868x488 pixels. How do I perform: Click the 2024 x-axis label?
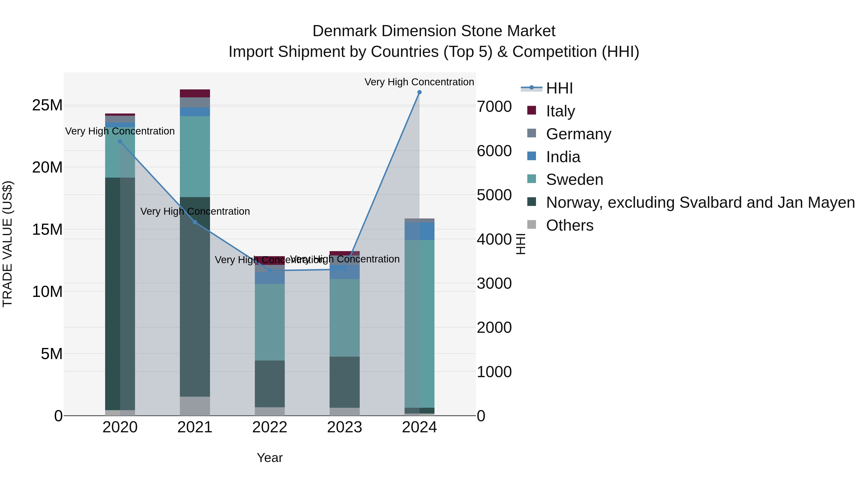[420, 427]
